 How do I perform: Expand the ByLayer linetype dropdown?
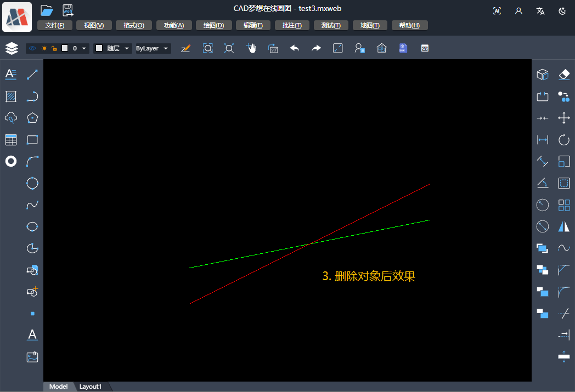[x=166, y=48]
